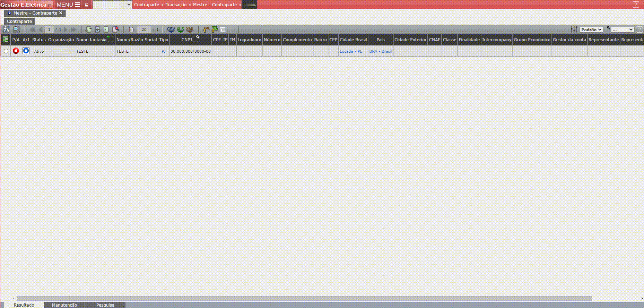Sort by the Nome/Razão Social column header

pos(137,40)
